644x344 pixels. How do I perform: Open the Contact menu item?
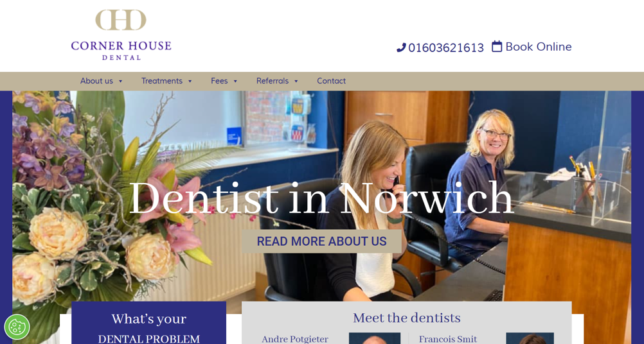pos(331,81)
